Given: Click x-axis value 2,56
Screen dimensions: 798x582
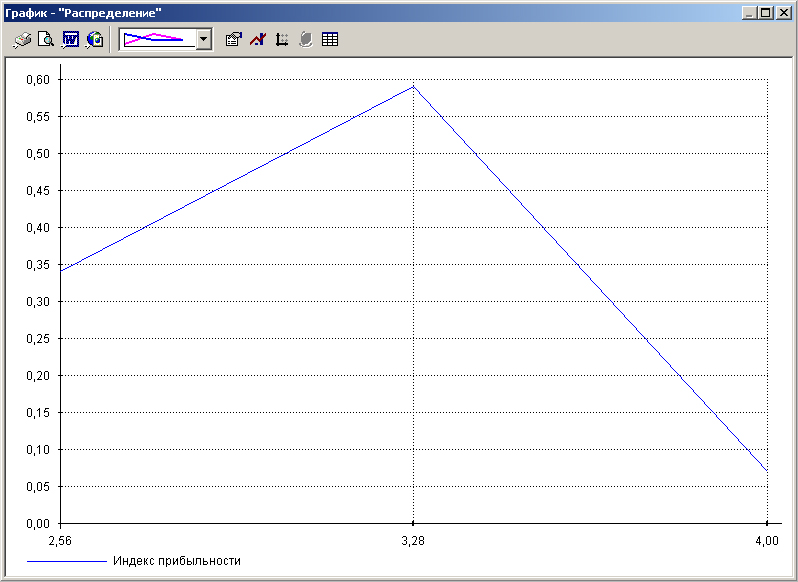Looking at the screenshot, I should coord(60,540).
